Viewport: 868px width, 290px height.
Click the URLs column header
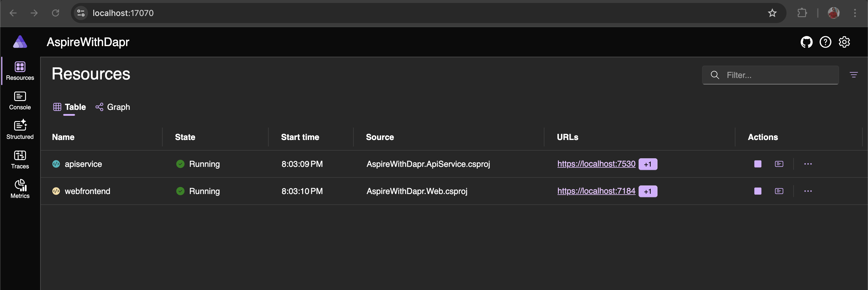tap(567, 137)
